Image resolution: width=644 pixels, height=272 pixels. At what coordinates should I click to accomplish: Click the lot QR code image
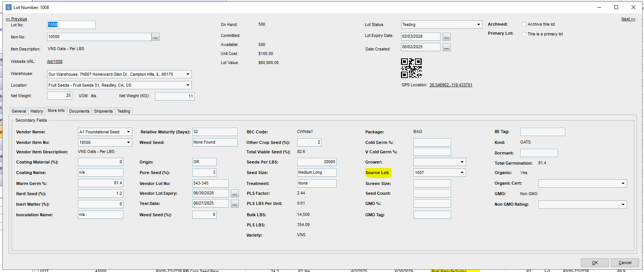(411, 68)
